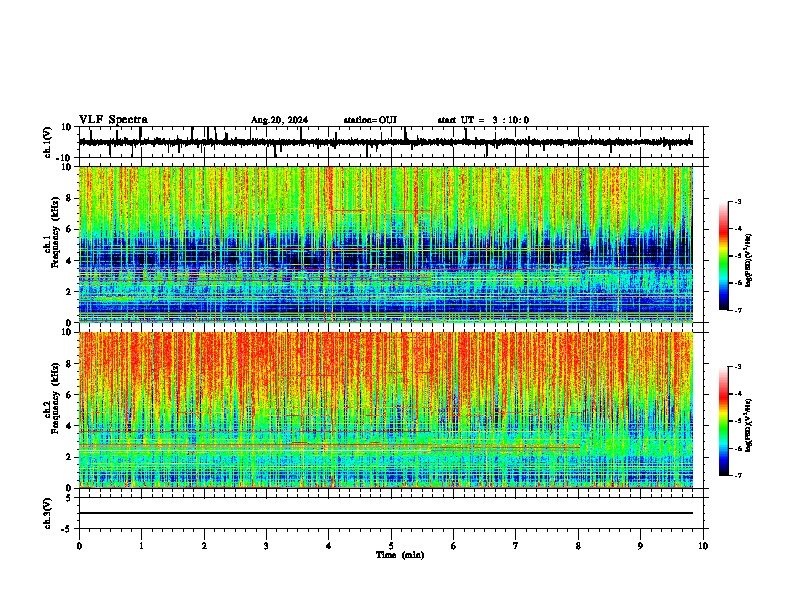This screenshot has height=612, width=792.
Task: Click the "-3" label on ch.2 color scale
Action: pos(737,367)
